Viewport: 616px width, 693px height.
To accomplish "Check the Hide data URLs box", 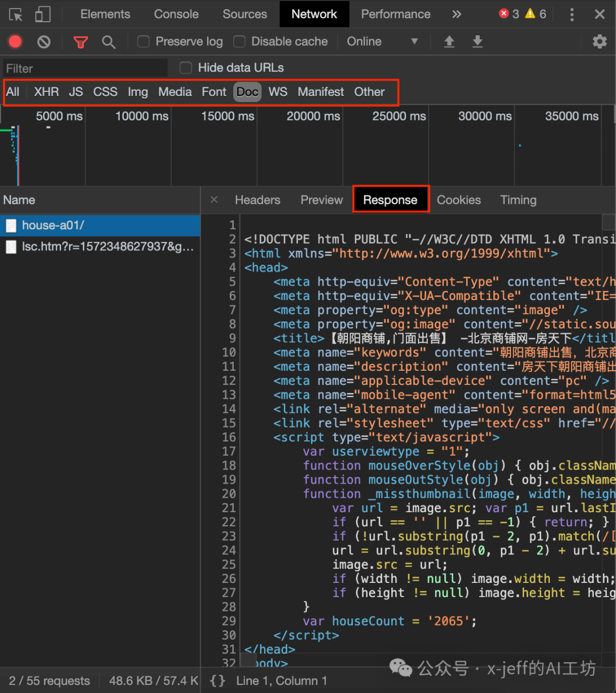I will click(186, 68).
